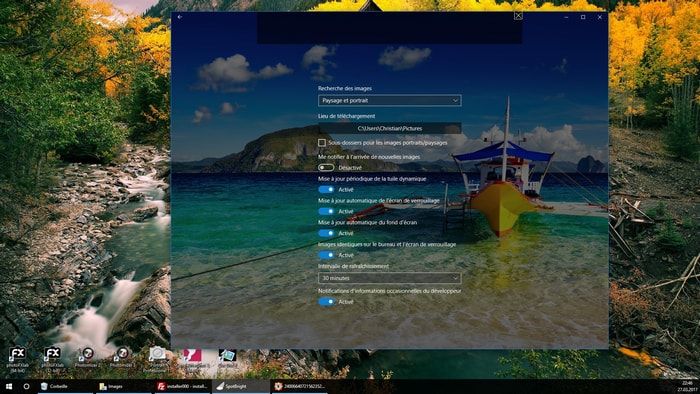Toggle Mise à jour automatique du fond d'écran
Viewport: 700px width, 394px height.
(326, 233)
